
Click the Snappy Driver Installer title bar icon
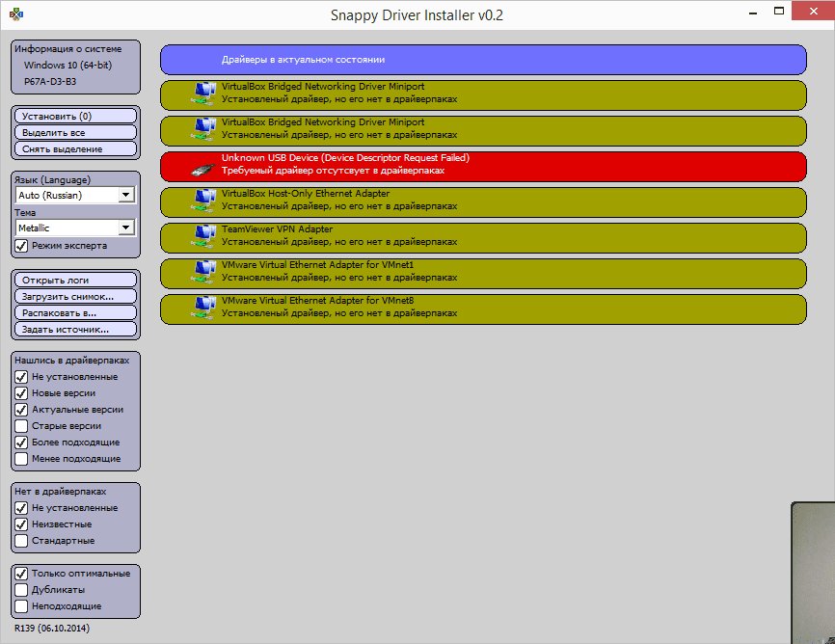pos(16,14)
